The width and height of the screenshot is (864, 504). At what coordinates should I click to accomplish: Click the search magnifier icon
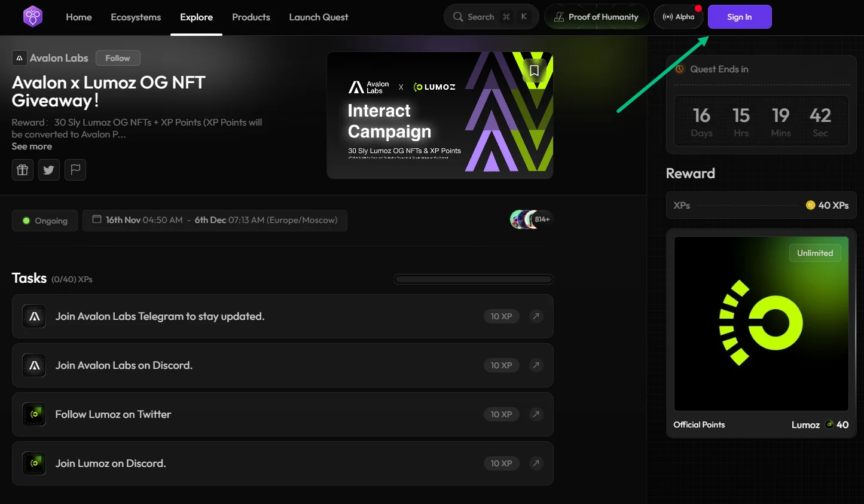(458, 17)
